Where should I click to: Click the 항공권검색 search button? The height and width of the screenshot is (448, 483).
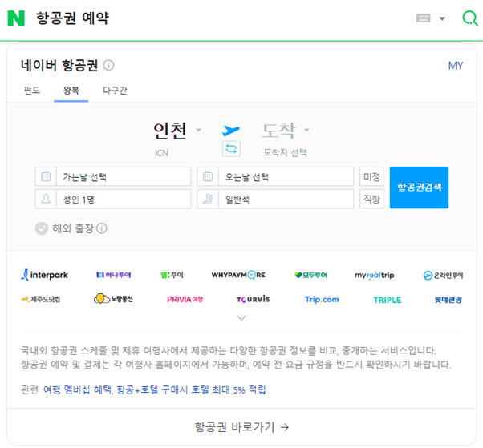[419, 188]
